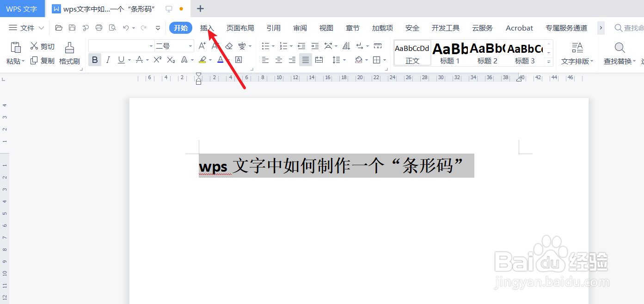Apply the 正文 style
Image resolution: width=644 pixels, height=304 pixels.
[x=412, y=53]
